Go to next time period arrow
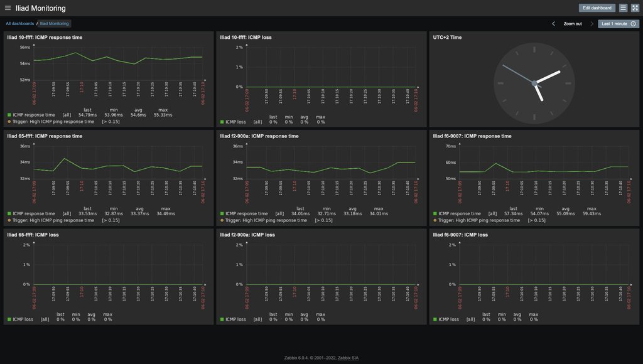Viewport: 643px width, 364px height. click(x=592, y=24)
